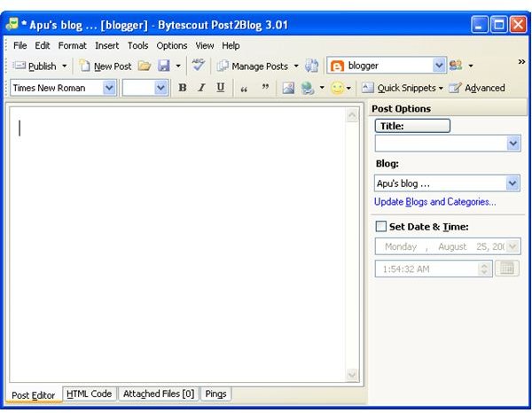Viewport: 532px width, 413px height.
Task: Open the Format menu
Action: coord(73,45)
